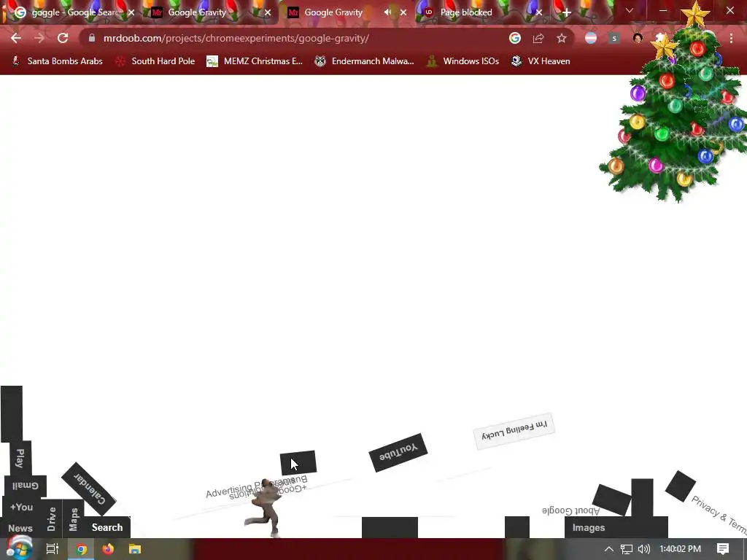Open the 'Windows ISOs' bookmark
The image size is (747, 560).
tap(462, 61)
